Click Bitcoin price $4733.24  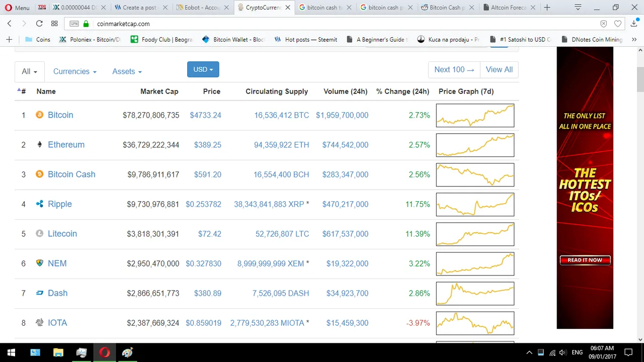tap(205, 115)
